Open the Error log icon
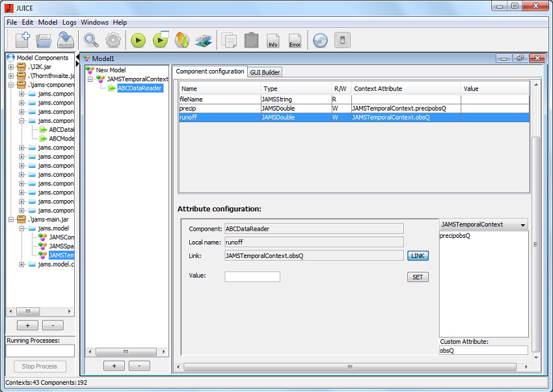553x392 pixels. pos(295,40)
